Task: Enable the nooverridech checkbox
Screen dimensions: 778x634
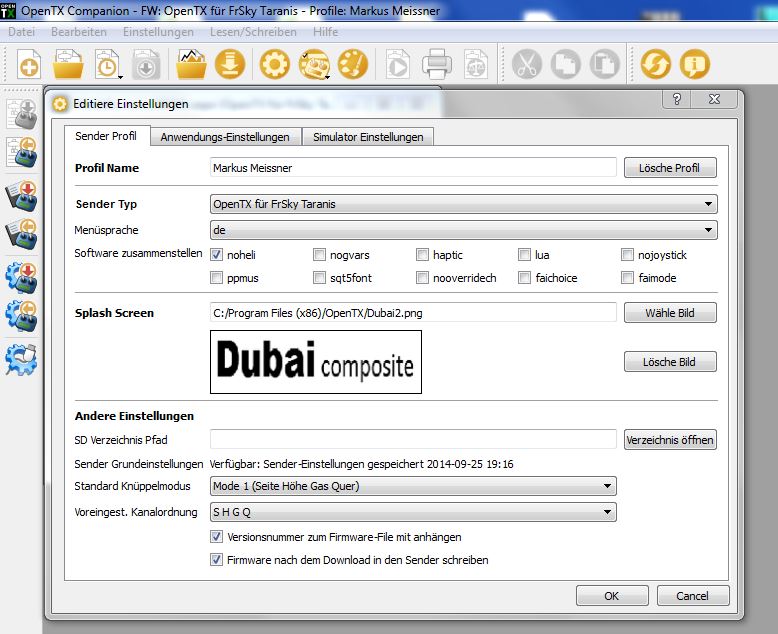Action: (422, 278)
